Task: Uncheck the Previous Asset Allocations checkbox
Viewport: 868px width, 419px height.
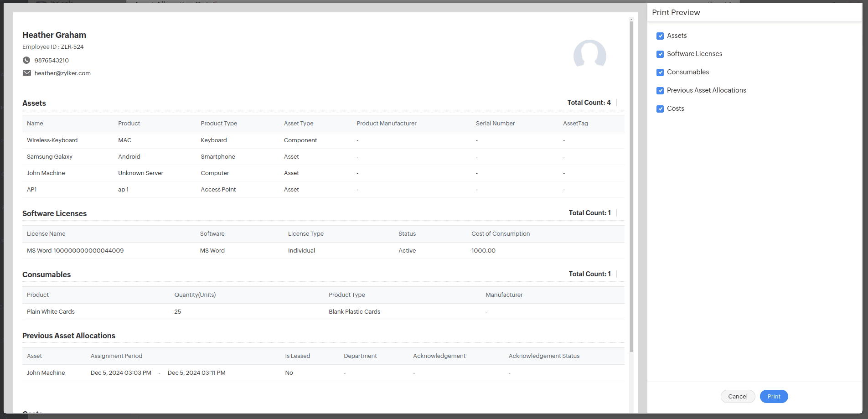Action: click(660, 91)
